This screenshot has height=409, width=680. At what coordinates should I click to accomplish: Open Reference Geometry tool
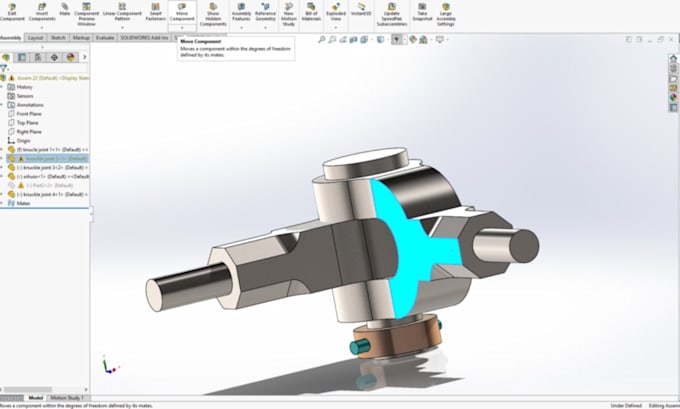click(265, 12)
